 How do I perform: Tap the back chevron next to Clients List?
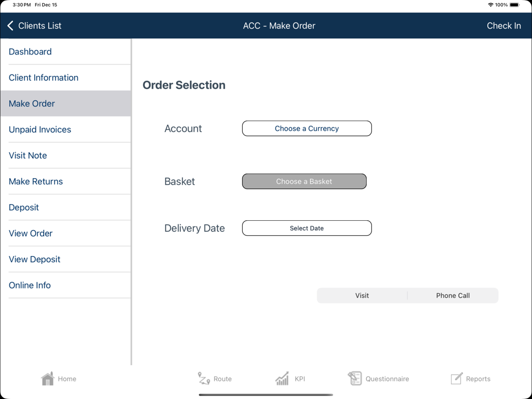(10, 25)
